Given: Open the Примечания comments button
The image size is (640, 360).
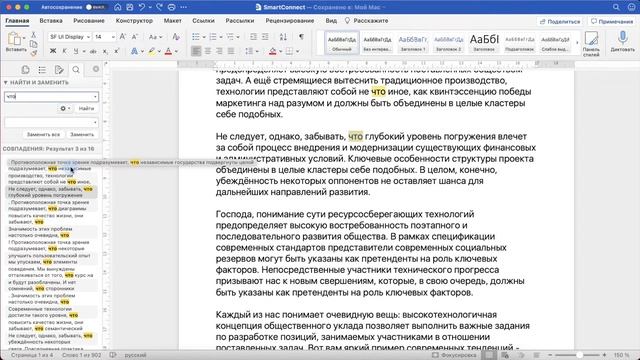Looking at the screenshot, I should tap(612, 22).
